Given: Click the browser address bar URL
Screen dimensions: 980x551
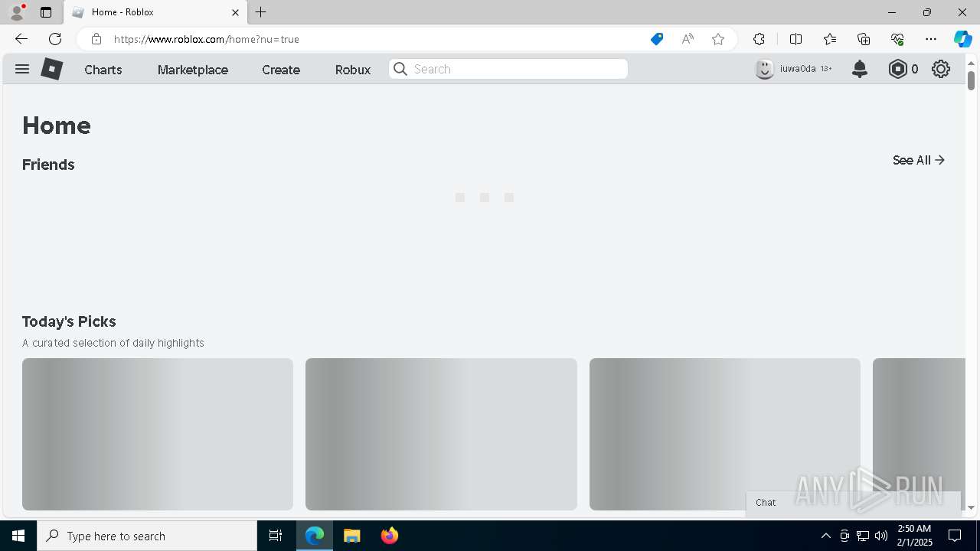Looking at the screenshot, I should point(207,39).
